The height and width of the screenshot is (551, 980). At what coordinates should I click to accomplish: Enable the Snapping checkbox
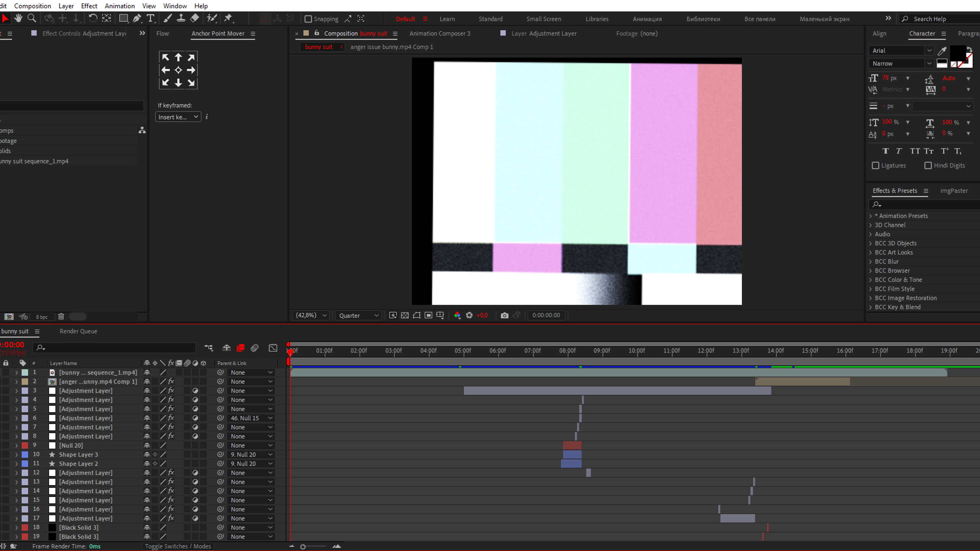[308, 19]
